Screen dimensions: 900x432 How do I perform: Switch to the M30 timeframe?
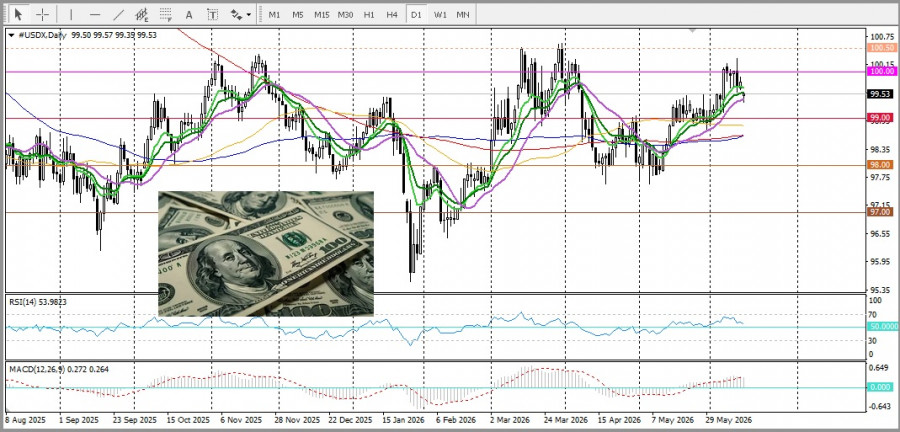click(x=345, y=14)
